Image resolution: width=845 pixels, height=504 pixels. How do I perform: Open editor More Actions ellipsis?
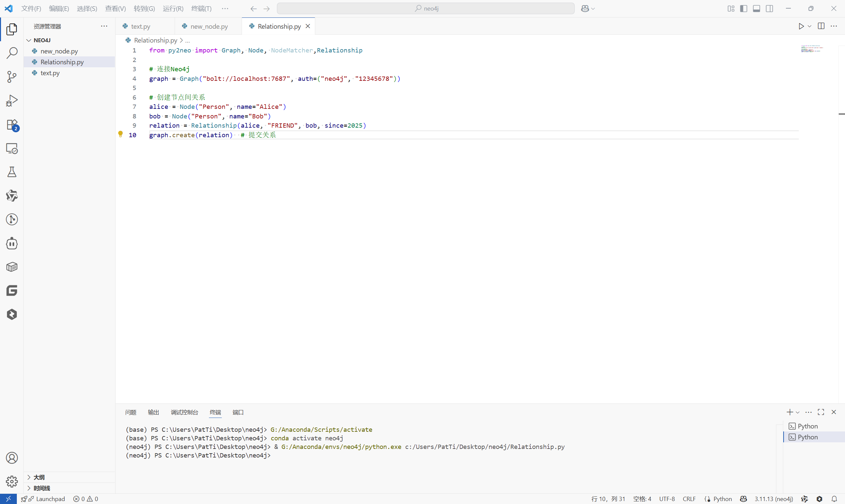tap(834, 26)
